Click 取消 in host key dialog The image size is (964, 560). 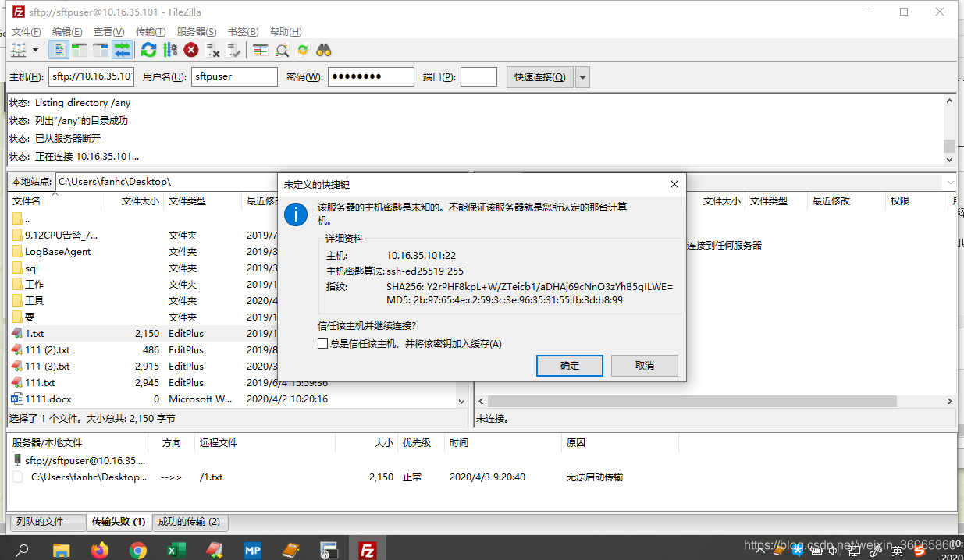[x=645, y=365]
